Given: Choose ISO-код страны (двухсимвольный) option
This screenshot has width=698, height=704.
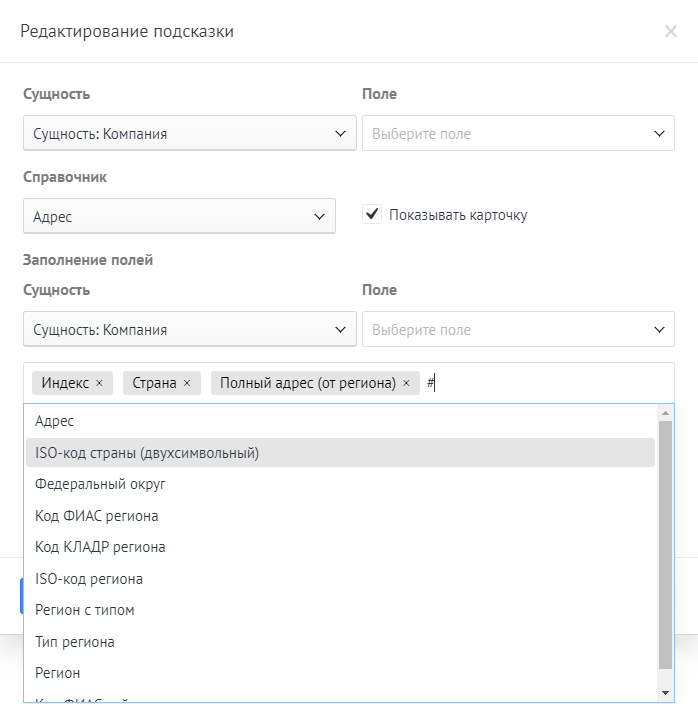Looking at the screenshot, I should (x=340, y=453).
